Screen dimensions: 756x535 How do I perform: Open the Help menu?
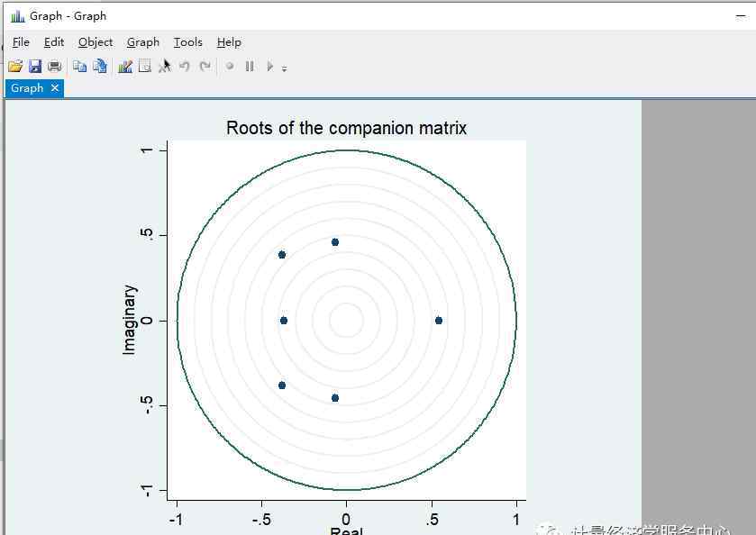[229, 41]
